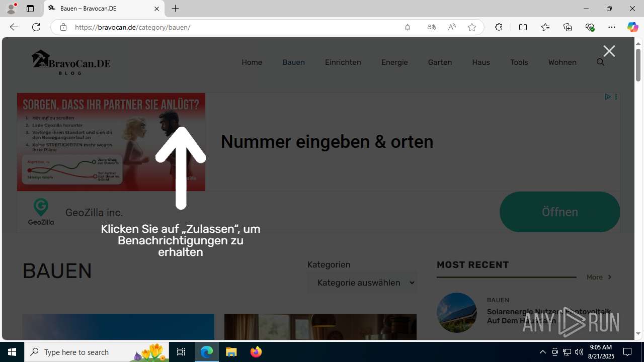Open the Home menu item
Screen dimensions: 644x362
[x=252, y=62]
